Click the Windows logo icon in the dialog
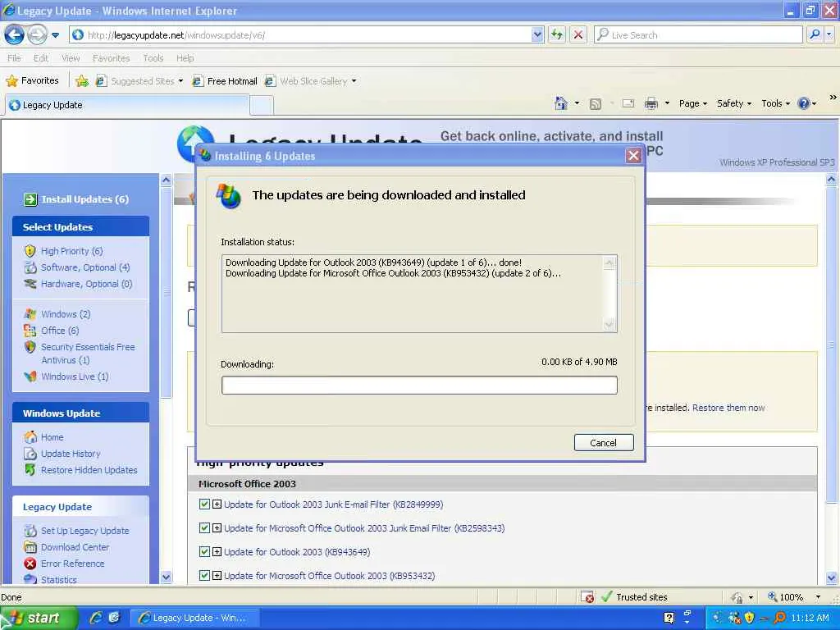Screen dimensions: 840x630 228,196
